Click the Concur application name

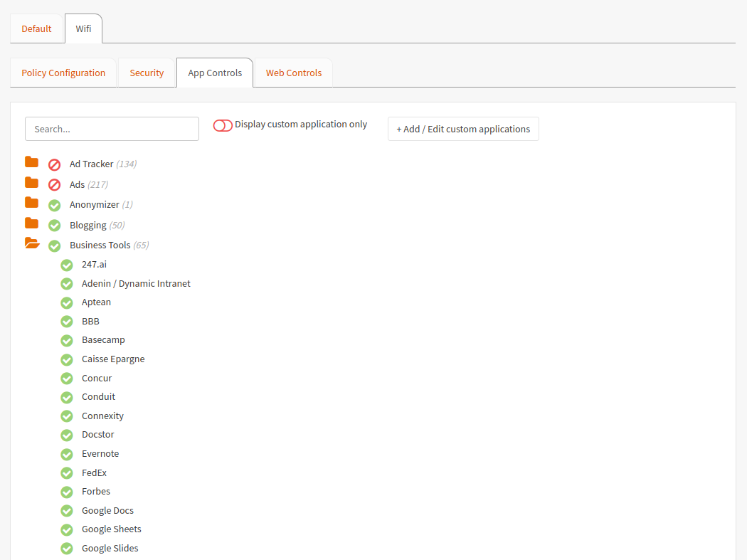[97, 378]
